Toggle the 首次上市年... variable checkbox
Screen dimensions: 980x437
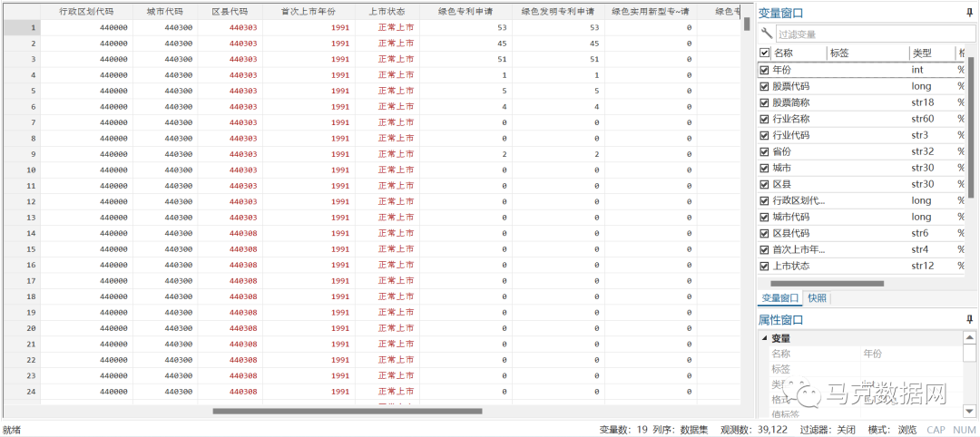764,249
